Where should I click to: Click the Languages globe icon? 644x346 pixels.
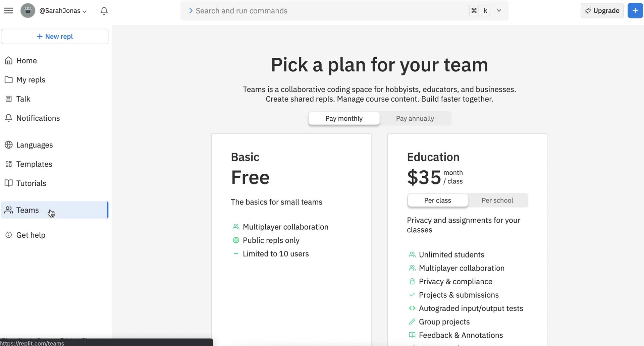pos(9,145)
